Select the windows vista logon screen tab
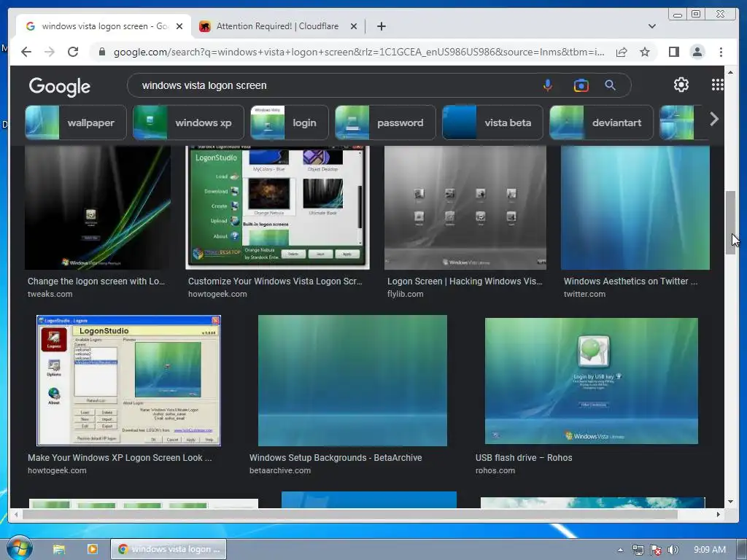 pos(104,26)
